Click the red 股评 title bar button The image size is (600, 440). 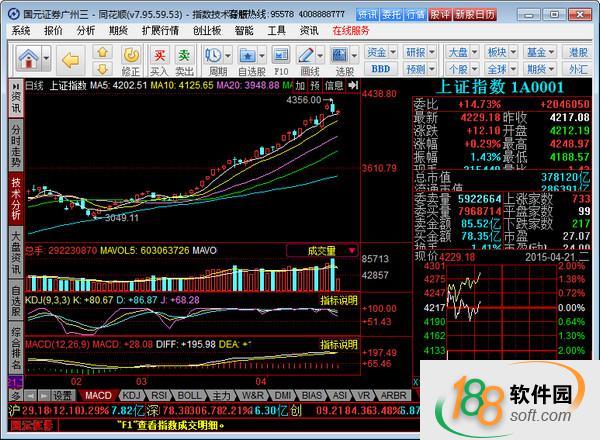point(440,15)
